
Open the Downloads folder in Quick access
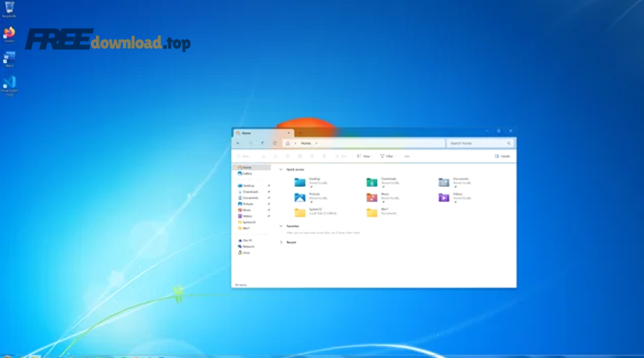[384, 182]
